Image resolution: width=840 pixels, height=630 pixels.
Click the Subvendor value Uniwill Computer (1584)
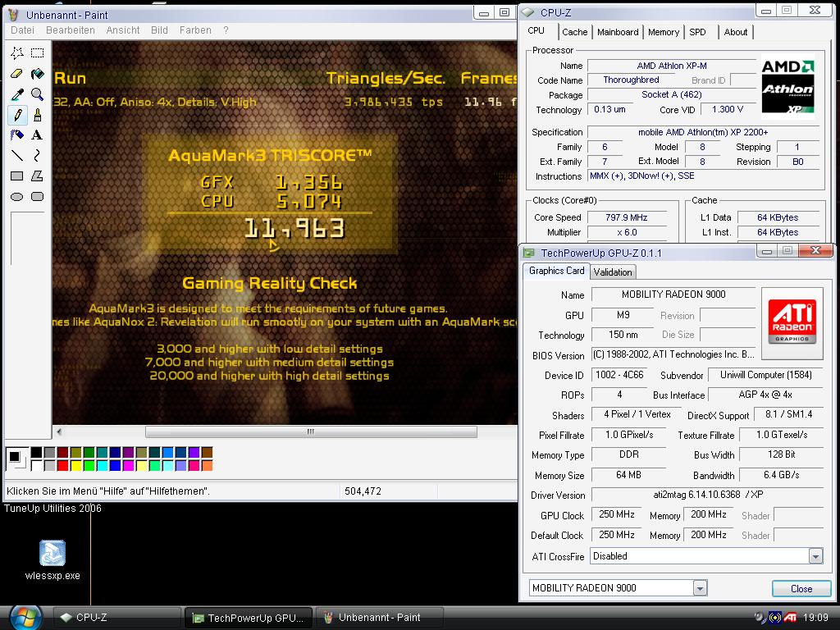[x=765, y=375]
